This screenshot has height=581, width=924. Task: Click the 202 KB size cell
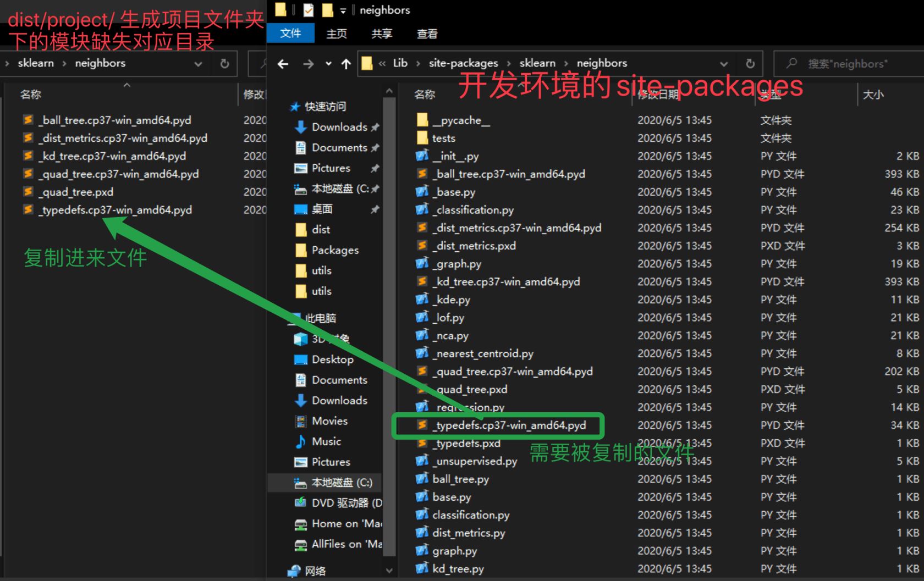[x=901, y=371]
